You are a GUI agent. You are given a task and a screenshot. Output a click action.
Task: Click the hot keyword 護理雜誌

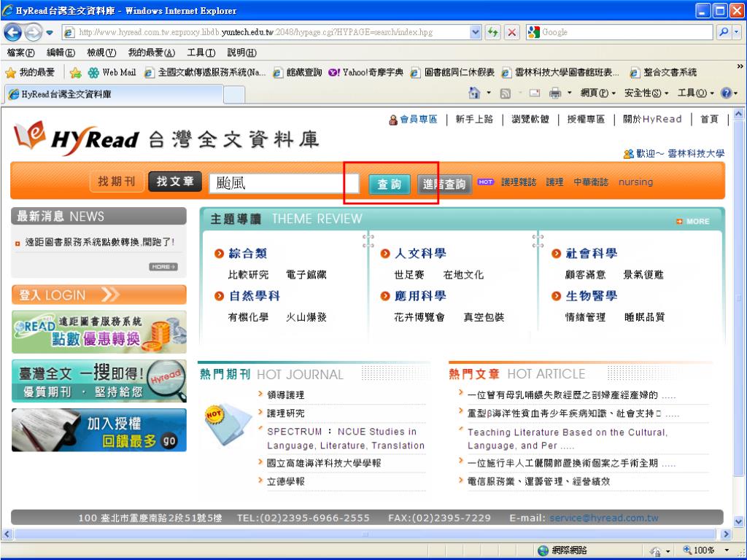click(x=519, y=182)
